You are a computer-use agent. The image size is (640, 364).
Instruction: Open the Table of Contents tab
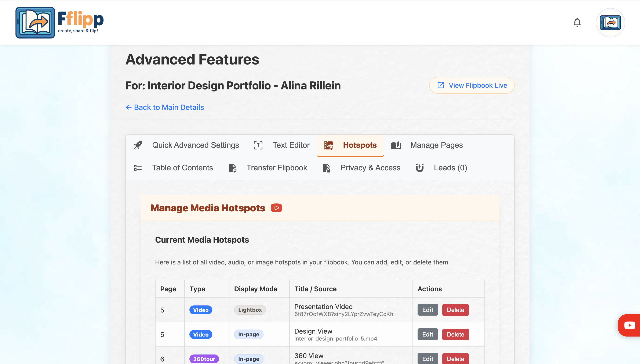click(x=182, y=167)
